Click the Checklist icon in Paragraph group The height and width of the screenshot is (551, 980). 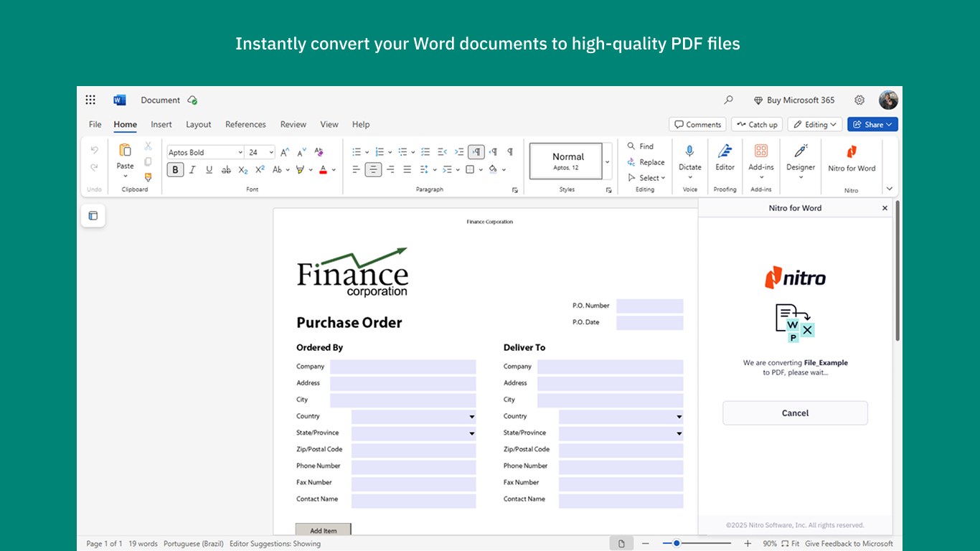point(425,152)
